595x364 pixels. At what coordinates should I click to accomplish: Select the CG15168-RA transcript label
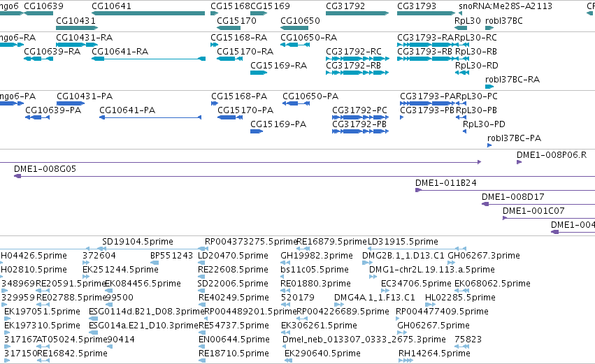[238, 38]
